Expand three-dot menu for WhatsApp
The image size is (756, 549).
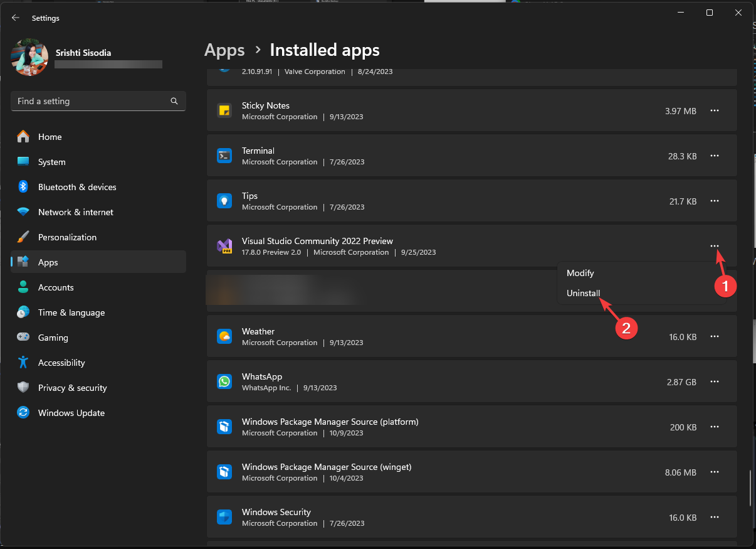[714, 381]
